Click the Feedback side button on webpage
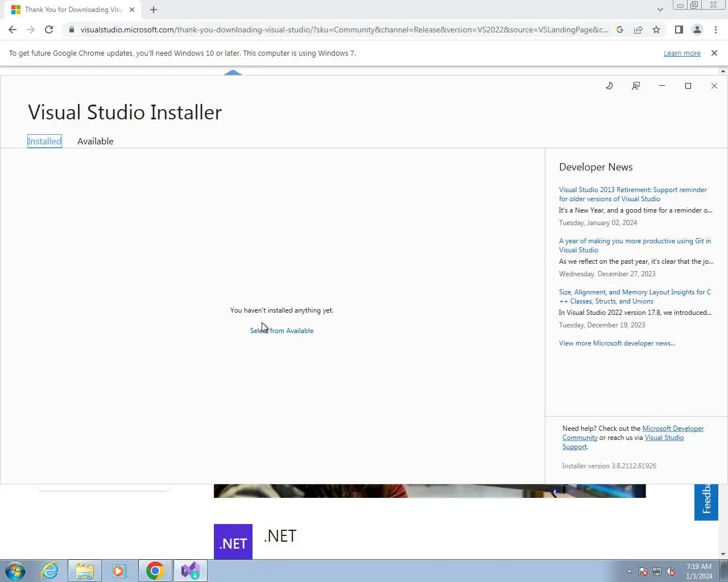 click(x=706, y=502)
